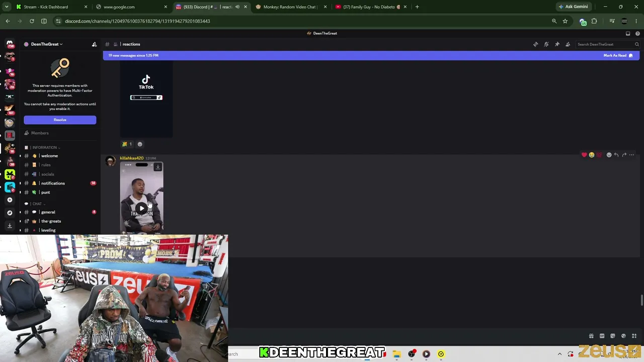The width and height of the screenshot is (644, 362).
Task: Show pinned messages in reactions channel
Action: 557,44
